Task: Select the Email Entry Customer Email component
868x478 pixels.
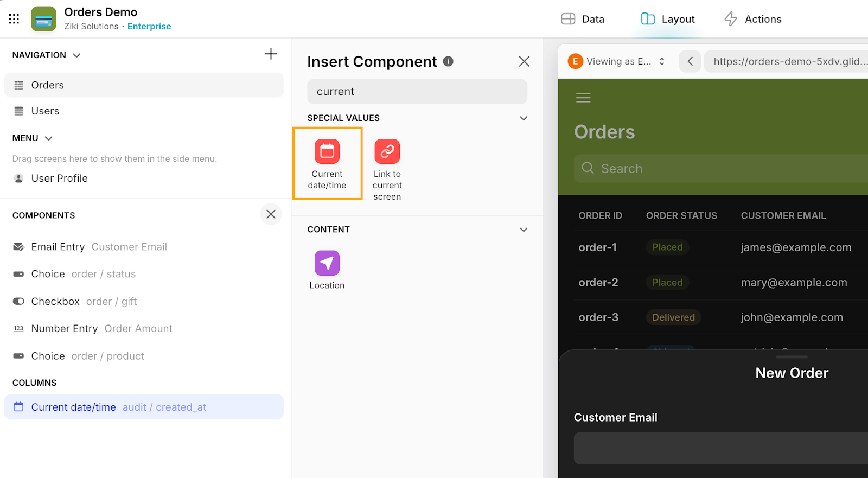Action: pos(144,247)
